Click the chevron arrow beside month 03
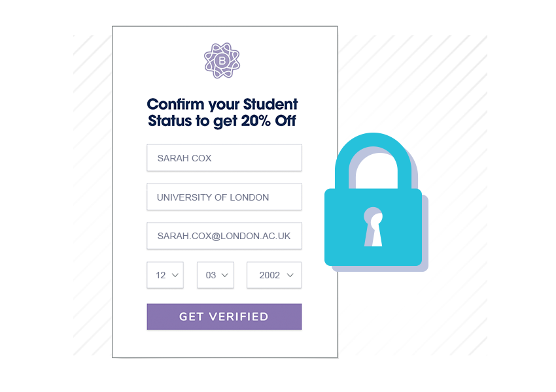This screenshot has width=556, height=392. tap(225, 275)
